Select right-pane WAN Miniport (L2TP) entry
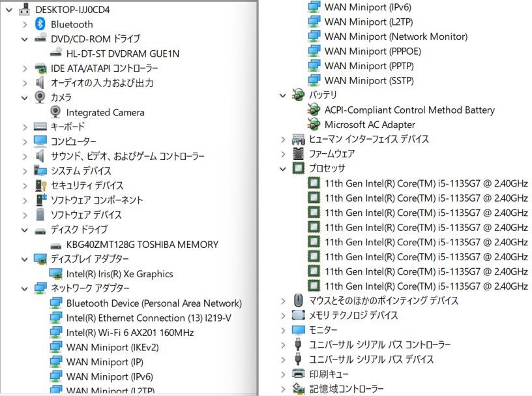Screen dimensions: 532x396 [x=368, y=22]
